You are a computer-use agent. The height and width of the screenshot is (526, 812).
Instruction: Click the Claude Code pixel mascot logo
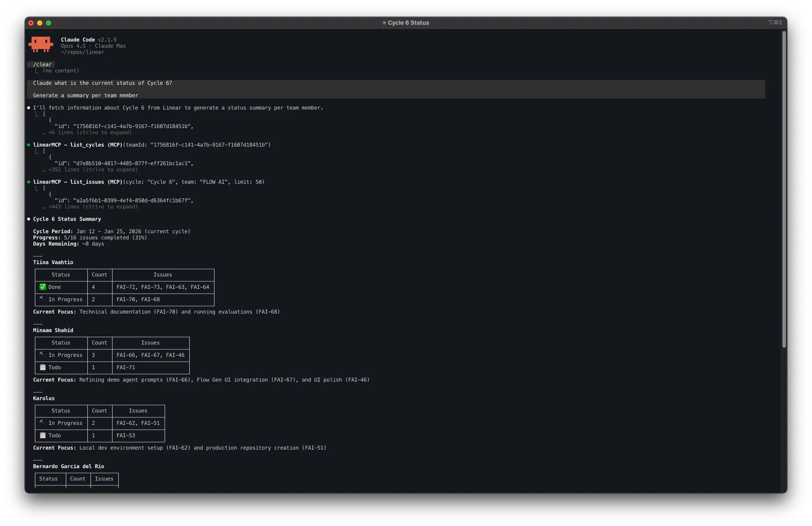[41, 44]
